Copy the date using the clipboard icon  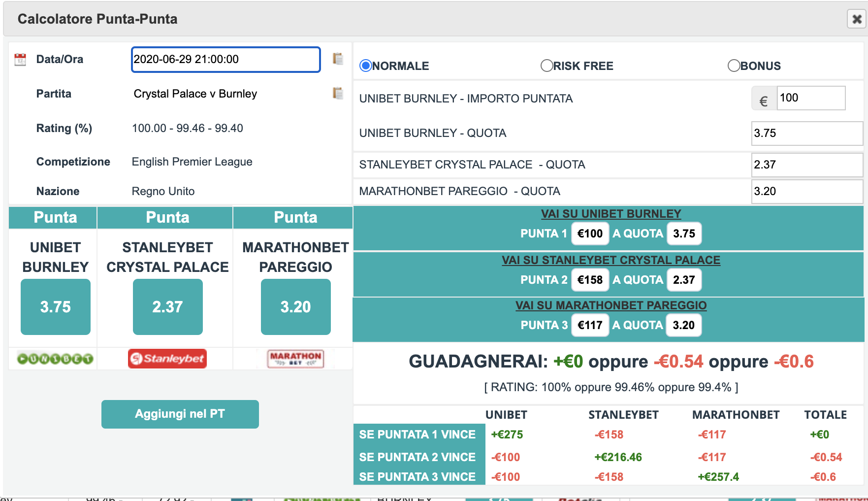[x=338, y=59]
